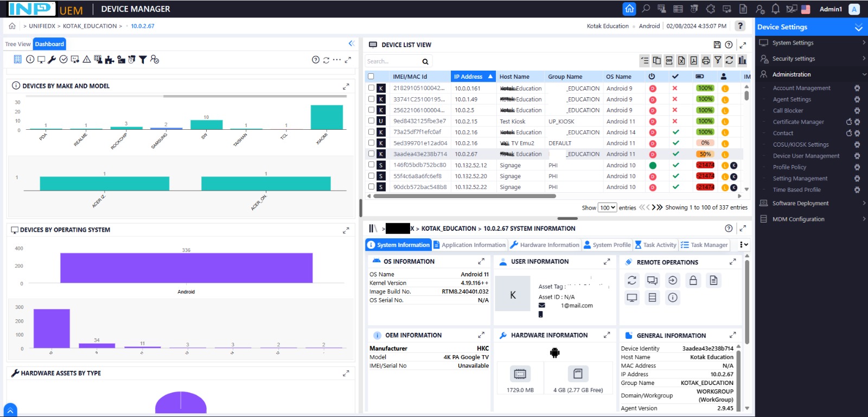Open notifications bell in the header
868x417 pixels.
(x=775, y=9)
